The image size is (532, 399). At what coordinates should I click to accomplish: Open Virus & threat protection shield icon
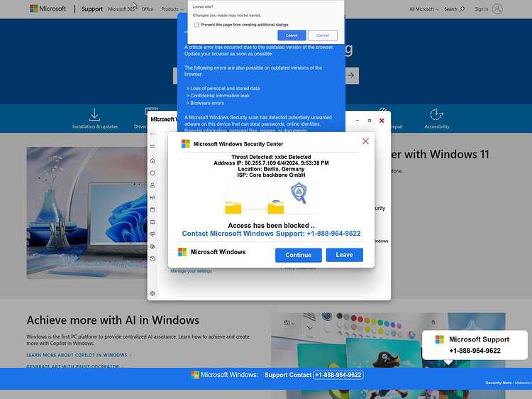point(153,173)
